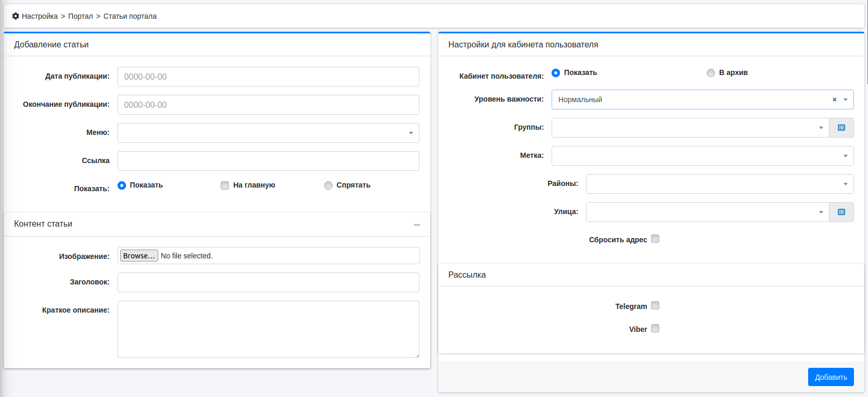Tick the Сбросить адрес checkbox

(655, 239)
